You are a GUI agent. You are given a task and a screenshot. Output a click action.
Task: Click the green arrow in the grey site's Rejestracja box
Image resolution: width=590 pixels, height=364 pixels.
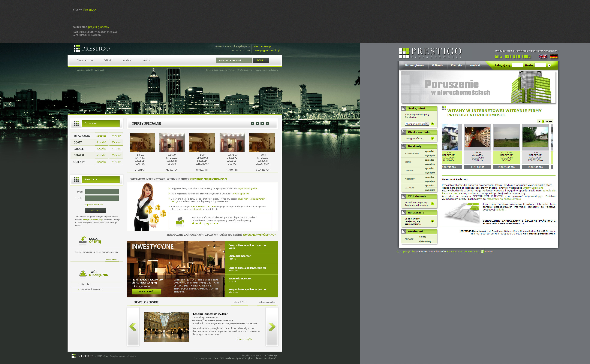(432, 221)
